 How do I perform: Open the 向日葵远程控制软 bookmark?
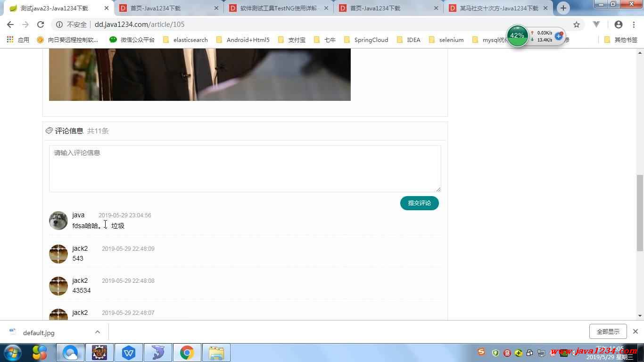[x=67, y=40]
